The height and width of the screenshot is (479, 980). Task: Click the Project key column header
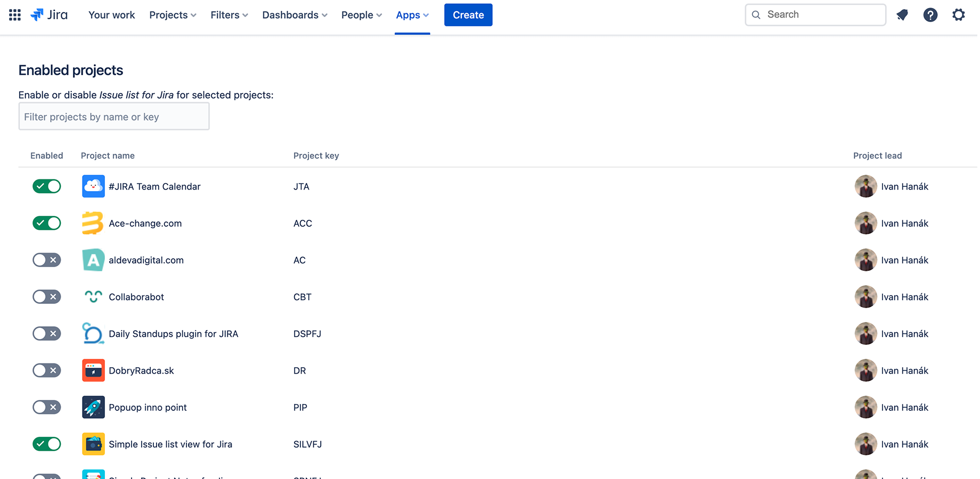[x=316, y=155]
